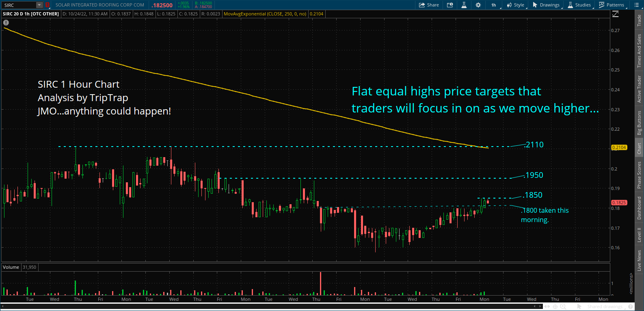Click the 31,950 volume value
644x311 pixels.
tap(29, 267)
